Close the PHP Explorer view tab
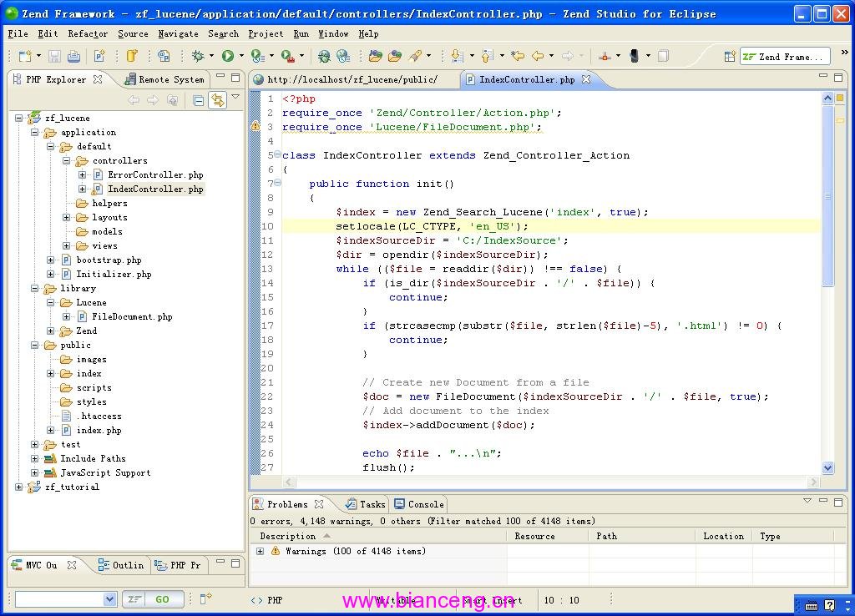 click(98, 79)
